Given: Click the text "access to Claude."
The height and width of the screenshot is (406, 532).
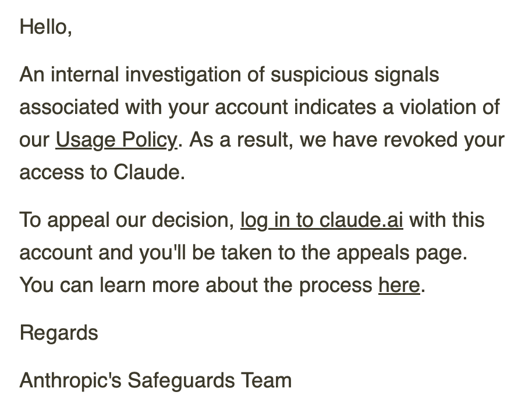Looking at the screenshot, I should coord(102,172).
